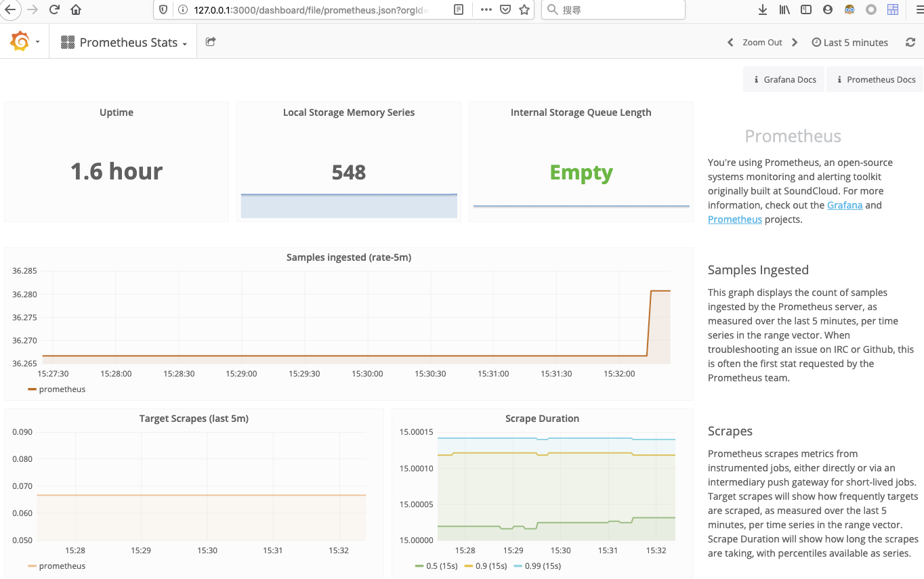The height and width of the screenshot is (579, 924).
Task: Open Local Storage Memory Series panel menu
Action: [x=349, y=112]
